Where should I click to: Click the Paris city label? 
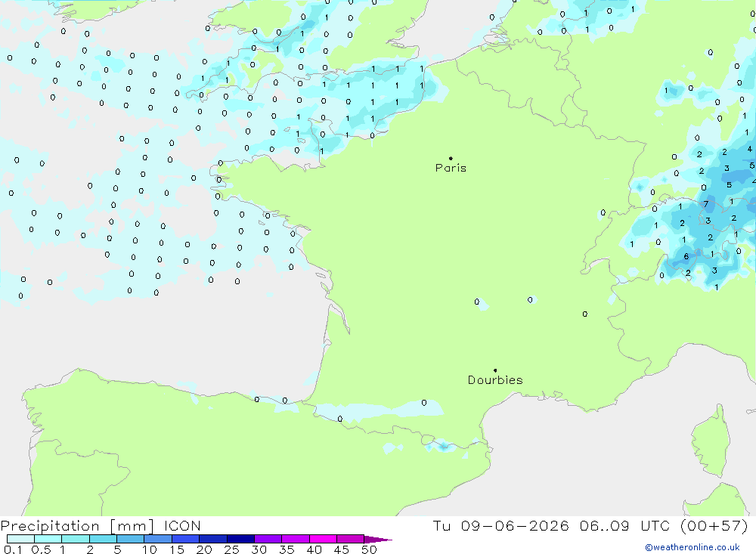[x=451, y=168]
